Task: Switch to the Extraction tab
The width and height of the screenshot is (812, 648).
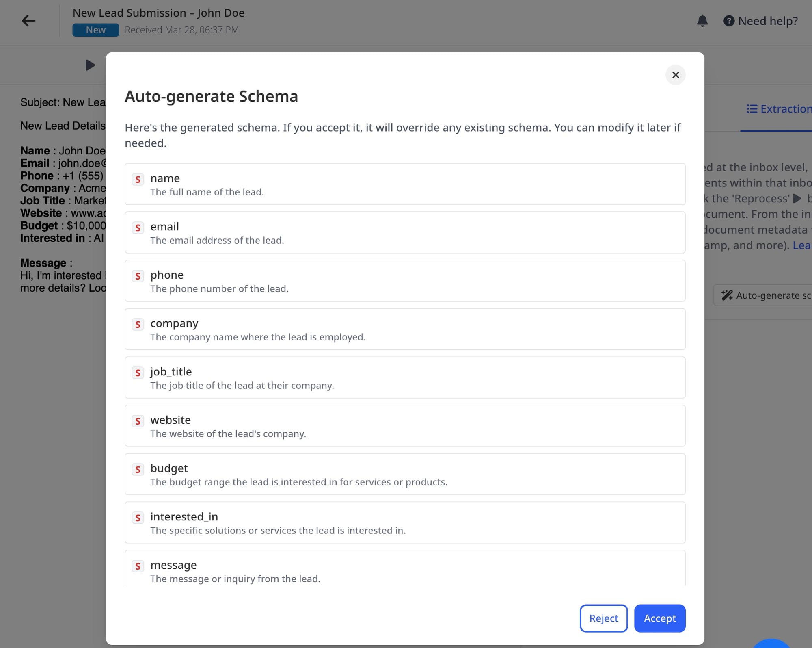Action: pos(779,109)
